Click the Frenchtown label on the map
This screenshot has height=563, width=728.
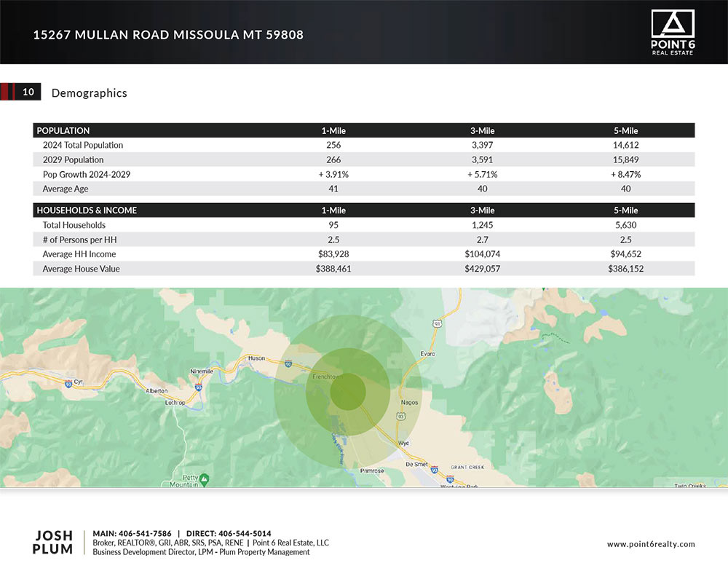[327, 377]
